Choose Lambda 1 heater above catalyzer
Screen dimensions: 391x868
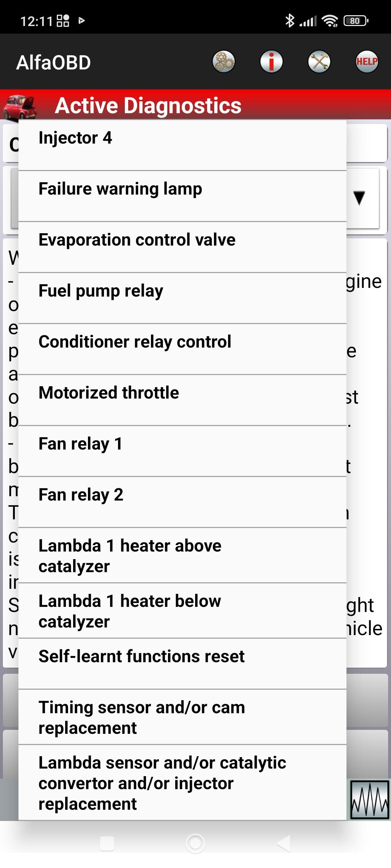[182, 556]
